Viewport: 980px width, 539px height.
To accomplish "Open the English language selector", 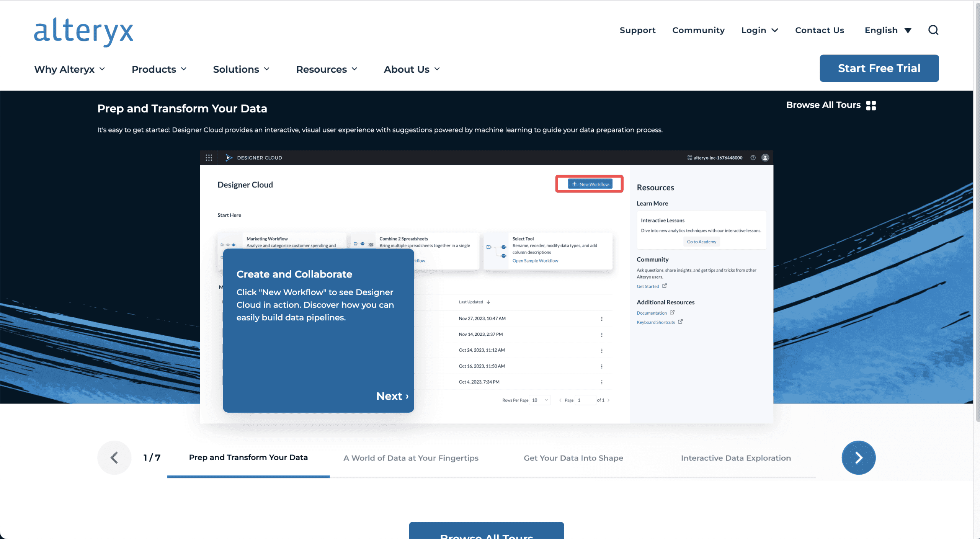I will click(887, 30).
